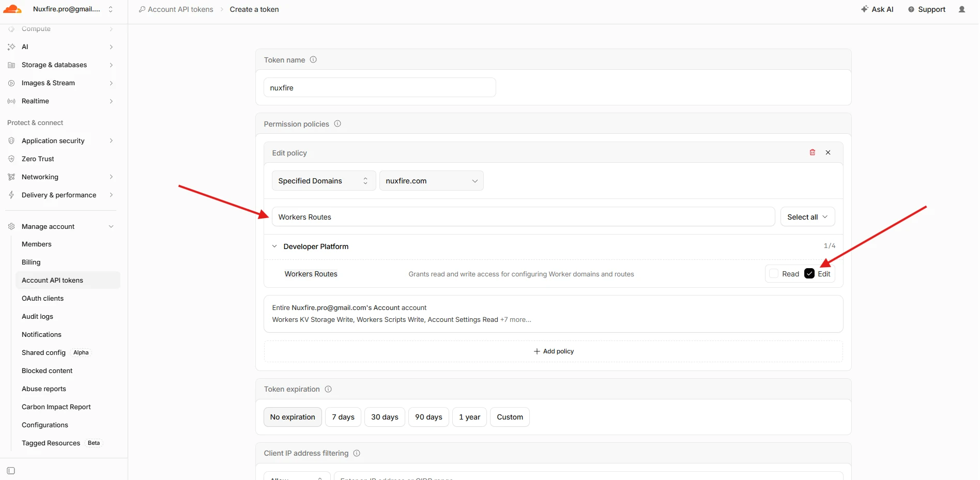The height and width of the screenshot is (480, 980).
Task: Open Notifications in sidebar
Action: [41, 334]
